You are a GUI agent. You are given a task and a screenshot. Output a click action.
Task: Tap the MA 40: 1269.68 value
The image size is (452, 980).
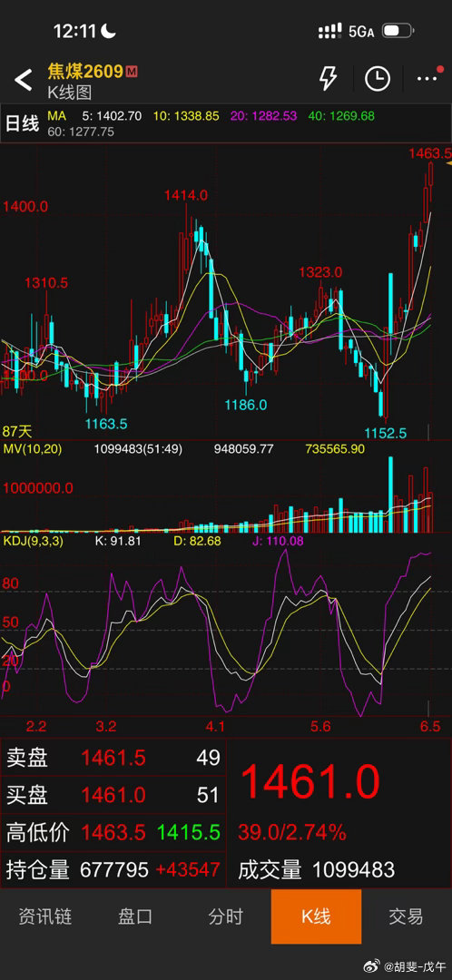pyautogui.click(x=341, y=115)
